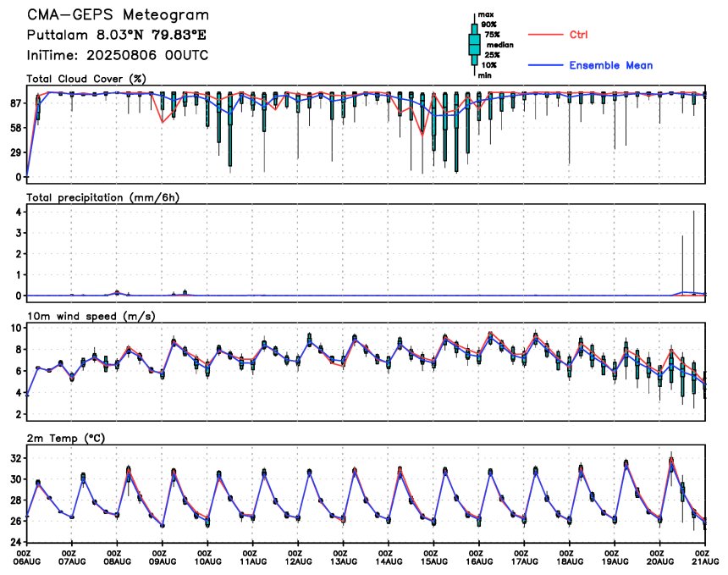Viewport: 728px width, 575px height.
Task: Click the '00Z 15AUG' time axis label
Action: 434,557
